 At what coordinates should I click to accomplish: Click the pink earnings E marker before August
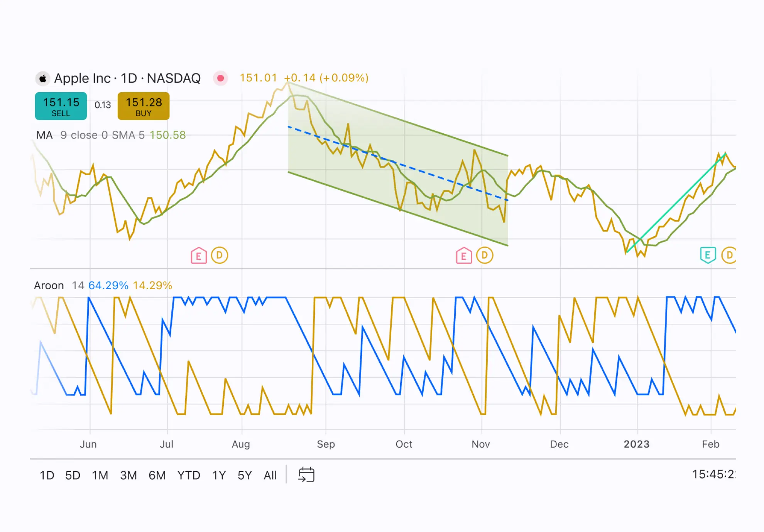coord(199,255)
